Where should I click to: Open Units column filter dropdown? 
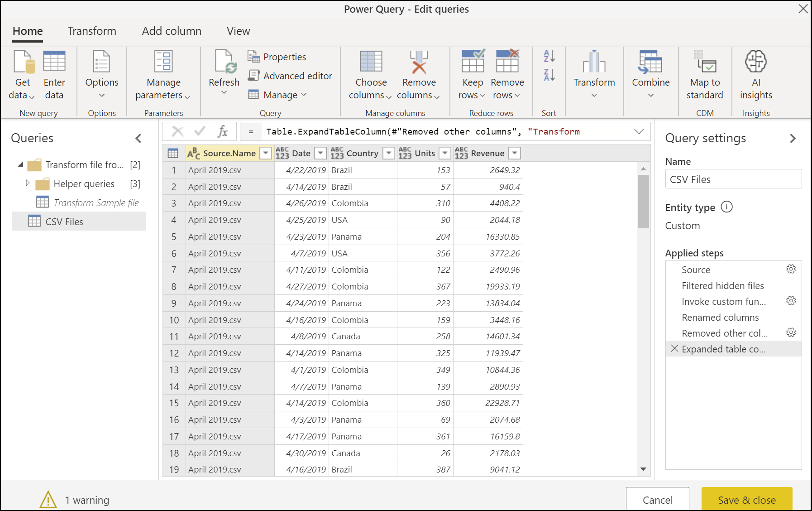[x=445, y=153]
